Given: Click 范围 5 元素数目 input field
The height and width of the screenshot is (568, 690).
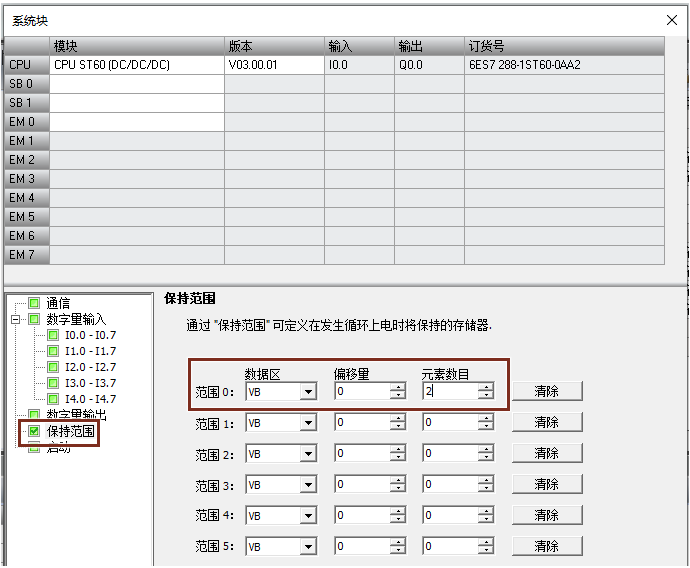Looking at the screenshot, I should click(x=450, y=546).
